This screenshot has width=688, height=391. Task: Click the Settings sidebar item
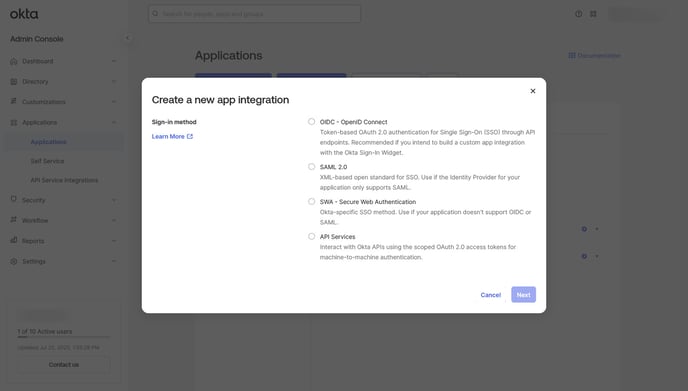click(x=33, y=261)
